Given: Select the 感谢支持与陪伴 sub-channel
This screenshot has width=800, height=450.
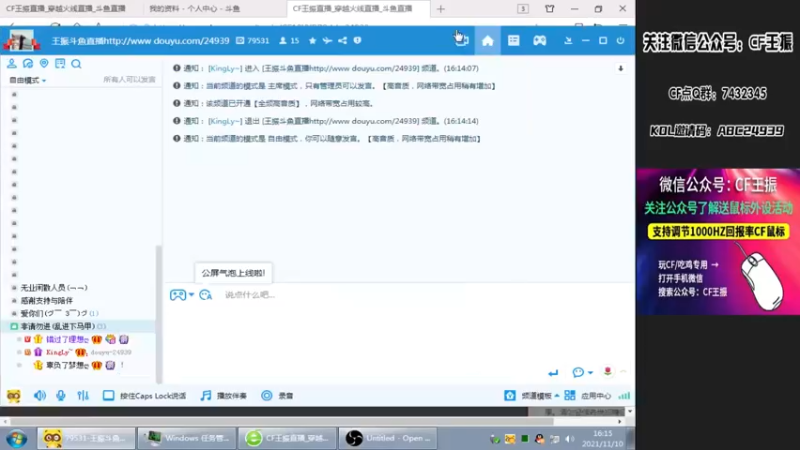Looking at the screenshot, I should click(x=46, y=301).
